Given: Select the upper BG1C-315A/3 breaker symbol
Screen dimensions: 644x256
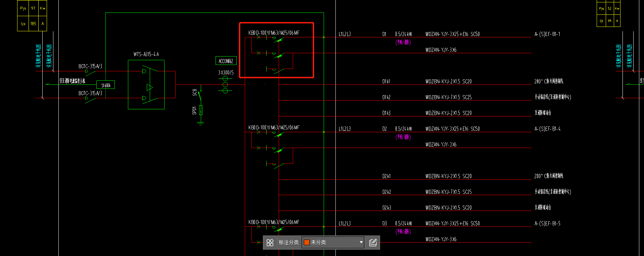Looking at the screenshot, I should (91, 72).
